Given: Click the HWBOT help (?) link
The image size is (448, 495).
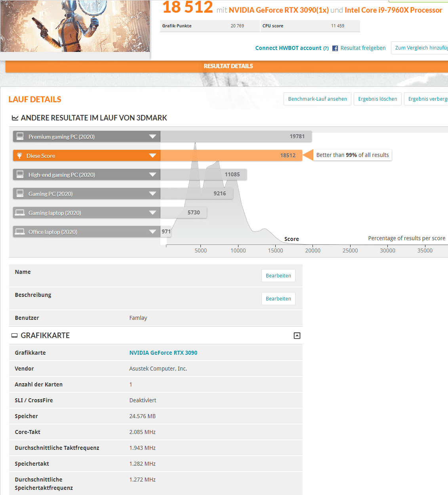Looking at the screenshot, I should point(326,48).
